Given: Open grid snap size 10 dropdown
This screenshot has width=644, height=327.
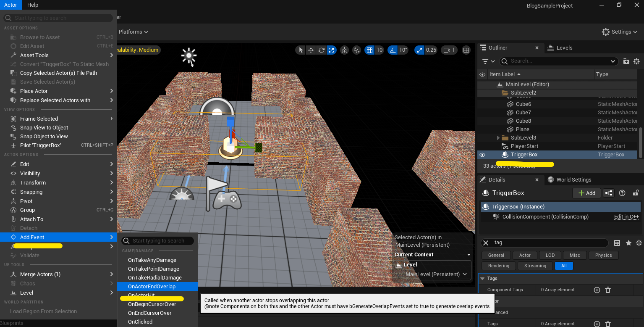Looking at the screenshot, I should pyautogui.click(x=380, y=50).
